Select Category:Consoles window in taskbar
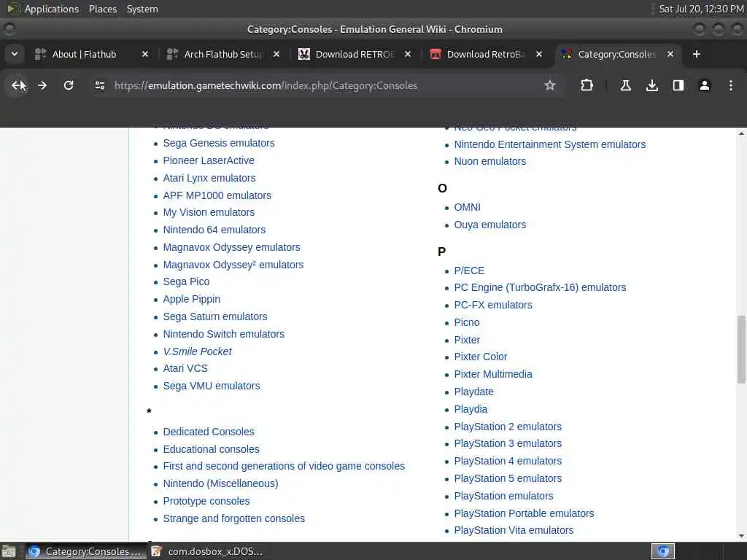This screenshot has height=560, width=747. (86, 551)
